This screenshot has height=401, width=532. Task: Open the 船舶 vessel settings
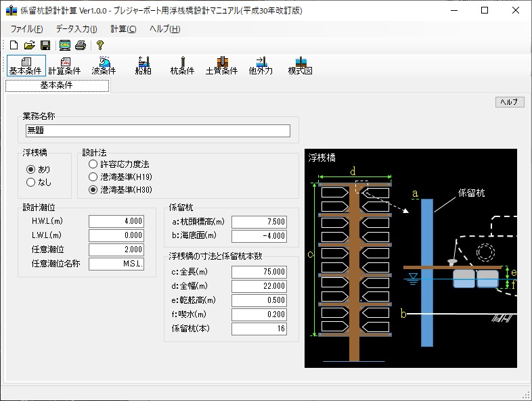pos(143,66)
